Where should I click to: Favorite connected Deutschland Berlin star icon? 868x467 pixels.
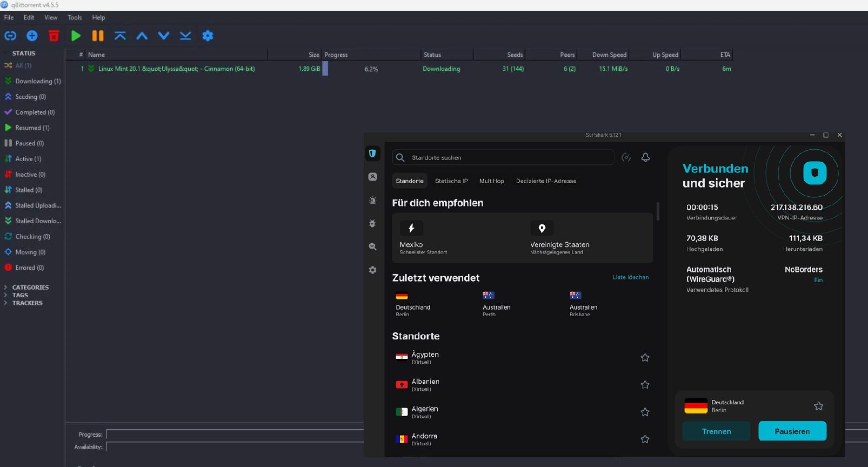point(819,406)
